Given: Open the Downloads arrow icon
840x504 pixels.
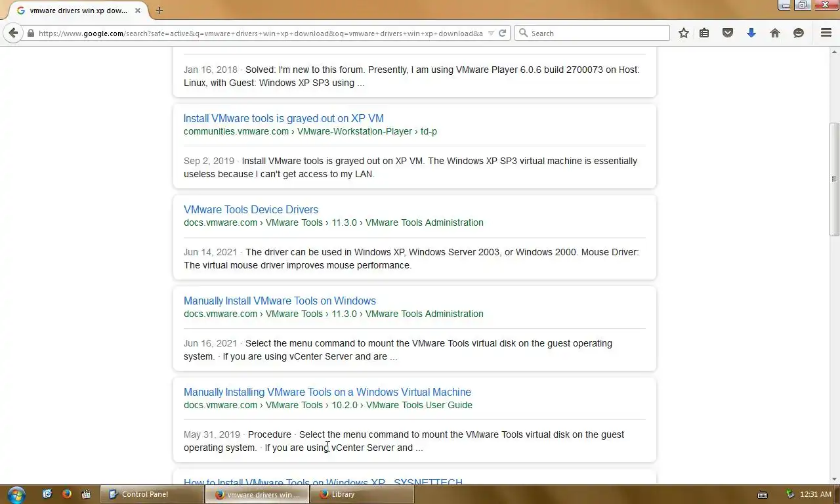Looking at the screenshot, I should pos(751,33).
